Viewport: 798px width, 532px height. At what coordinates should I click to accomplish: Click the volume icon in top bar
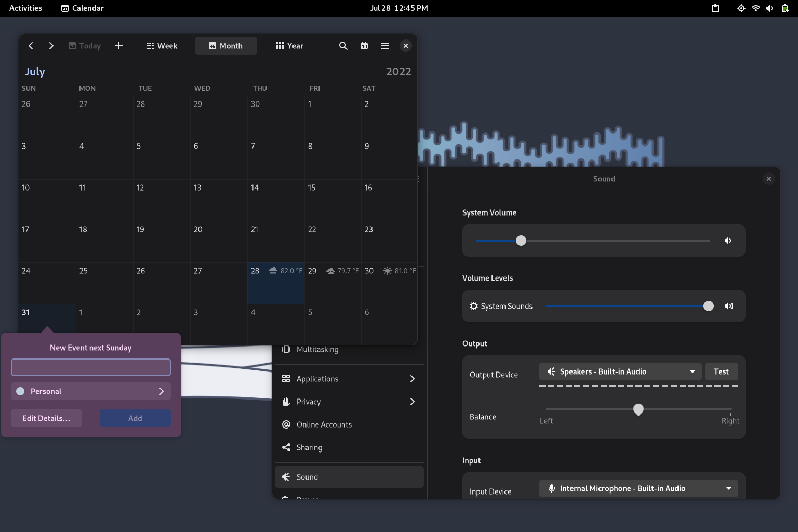click(769, 8)
